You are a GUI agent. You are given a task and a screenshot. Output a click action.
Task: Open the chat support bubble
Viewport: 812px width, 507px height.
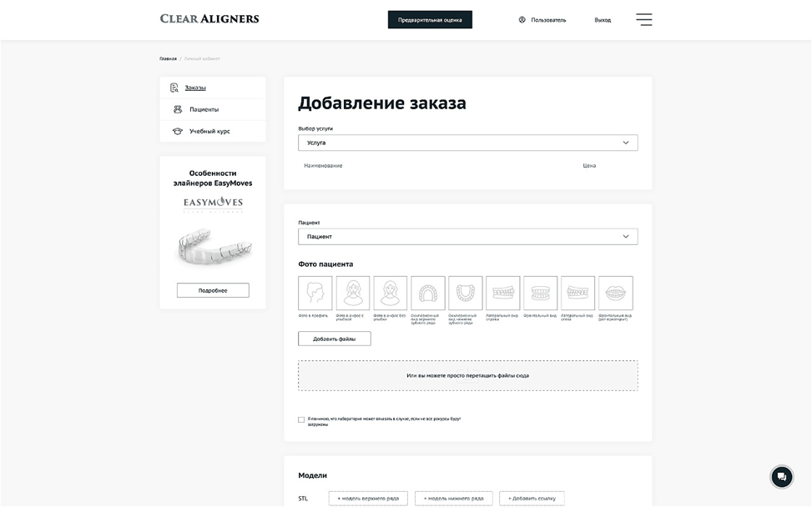pos(781,476)
